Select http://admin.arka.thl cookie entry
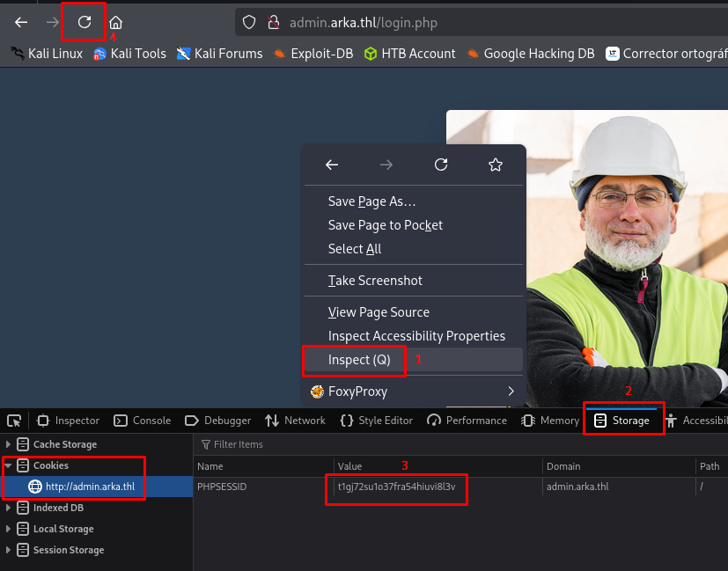728x571 pixels. [x=90, y=487]
